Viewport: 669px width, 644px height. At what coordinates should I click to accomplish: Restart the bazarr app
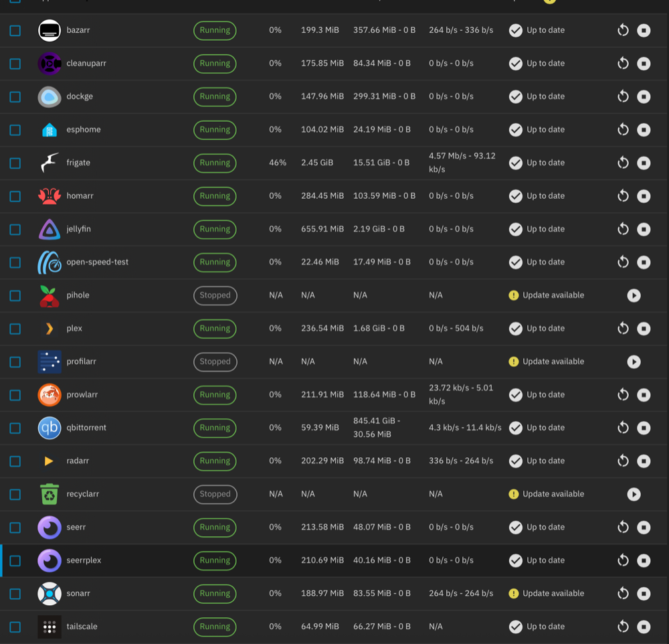point(623,30)
